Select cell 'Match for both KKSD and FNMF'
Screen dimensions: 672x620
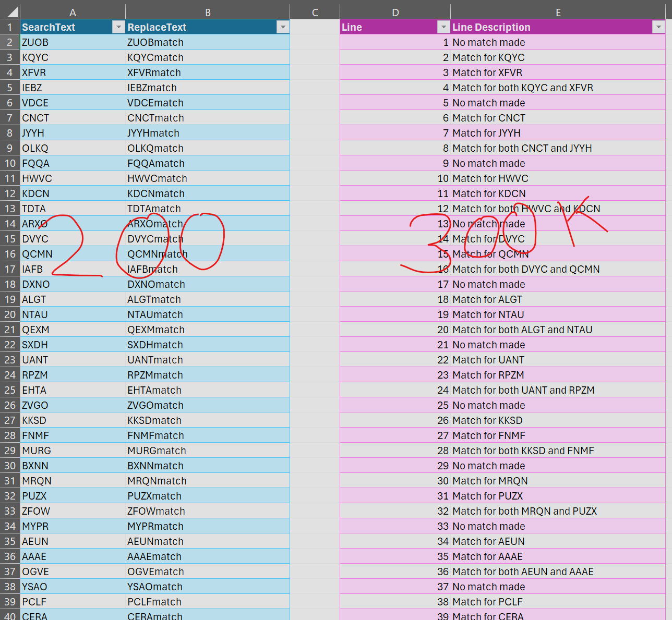558,451
